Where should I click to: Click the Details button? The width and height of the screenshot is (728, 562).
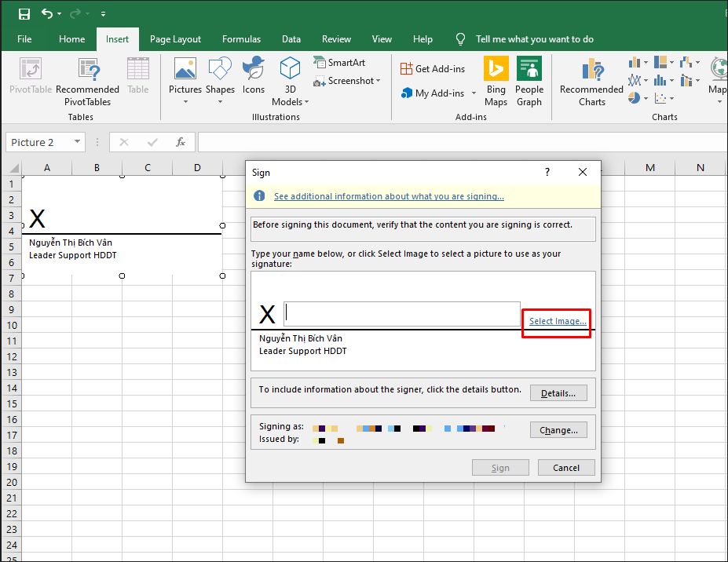[558, 393]
